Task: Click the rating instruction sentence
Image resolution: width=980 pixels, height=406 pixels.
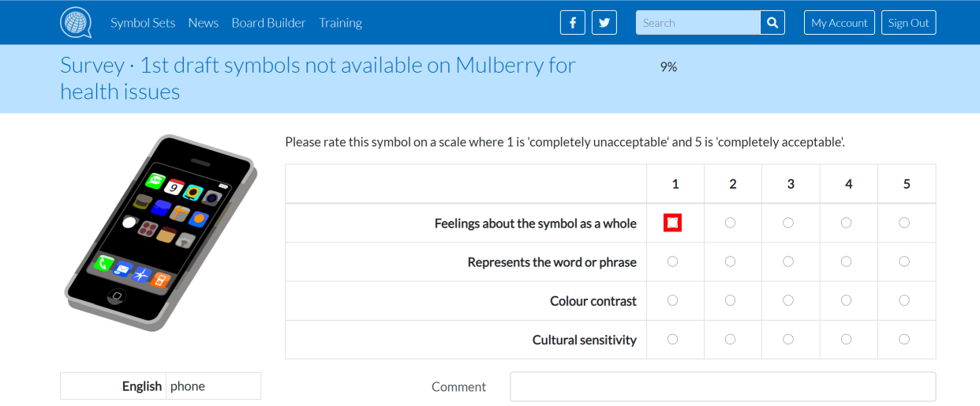Action: pyautogui.click(x=565, y=142)
